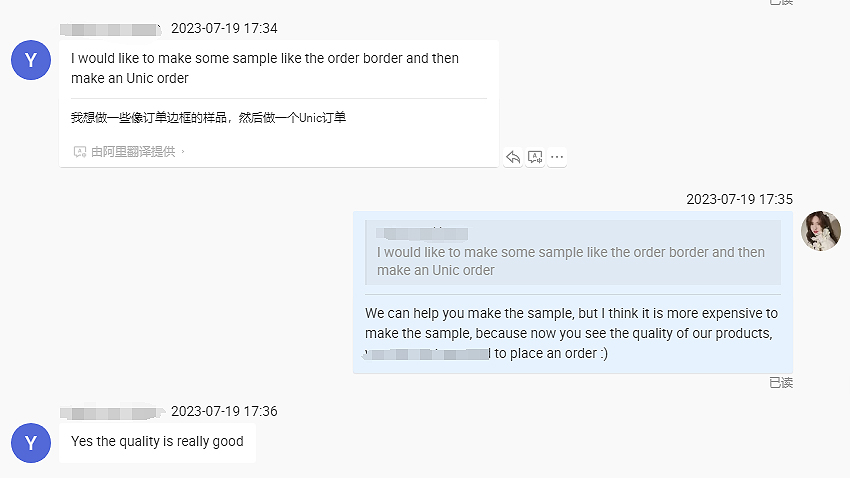Click the 已读 read status under the reply

tap(781, 382)
